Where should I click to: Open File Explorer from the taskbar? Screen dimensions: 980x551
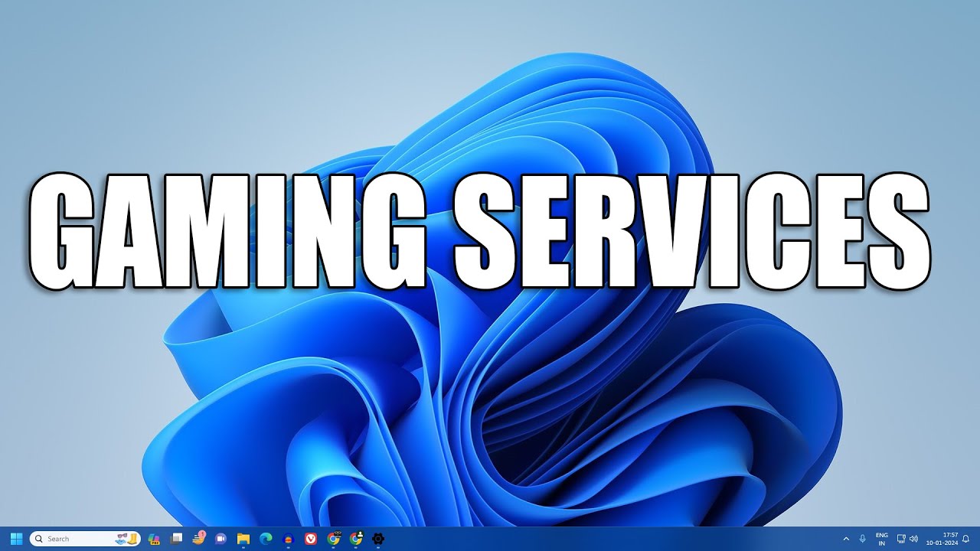(x=243, y=539)
